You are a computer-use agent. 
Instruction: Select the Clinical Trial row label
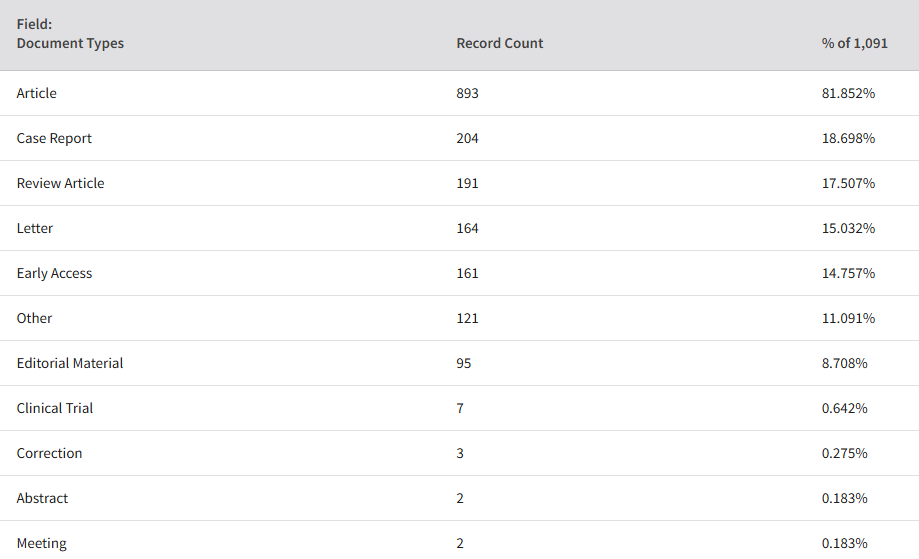[55, 408]
